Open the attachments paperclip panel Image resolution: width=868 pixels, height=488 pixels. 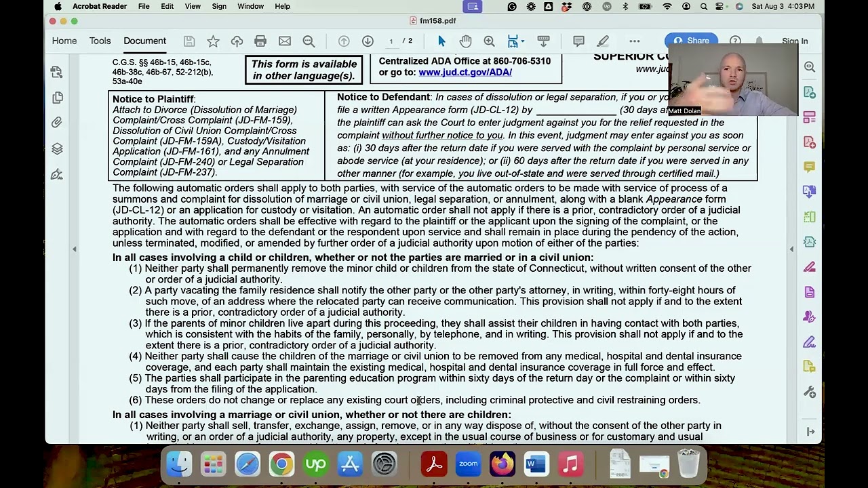(58, 123)
